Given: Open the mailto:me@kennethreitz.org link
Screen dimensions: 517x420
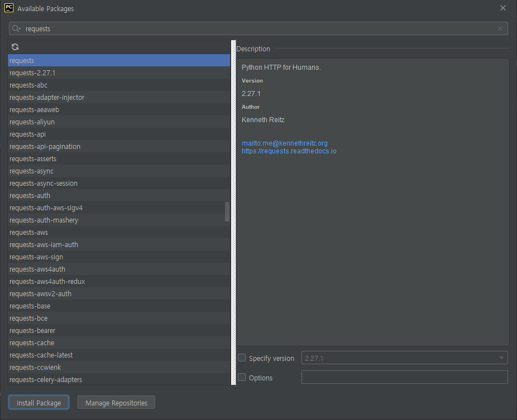Looking at the screenshot, I should point(285,143).
